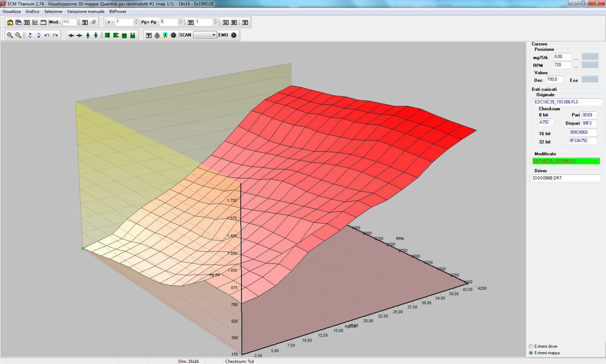Move cursor right with green arrow
The height and width of the screenshot is (364, 606).
79,35
